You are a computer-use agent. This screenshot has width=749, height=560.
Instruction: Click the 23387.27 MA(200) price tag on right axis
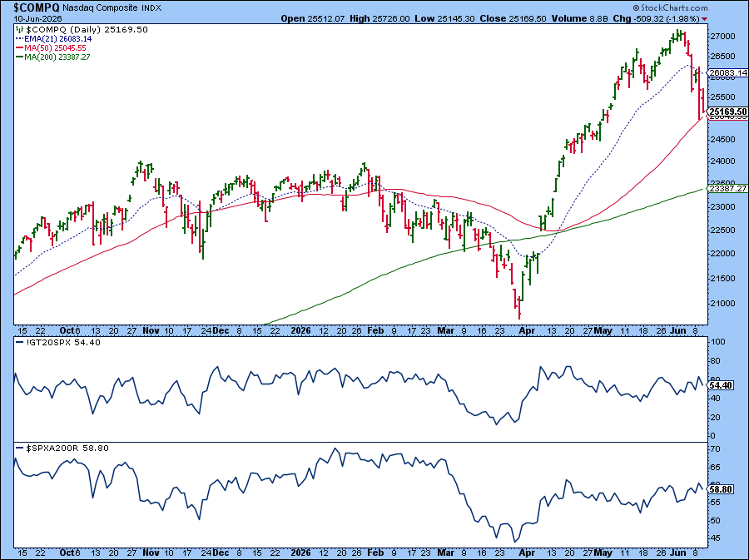(x=728, y=189)
